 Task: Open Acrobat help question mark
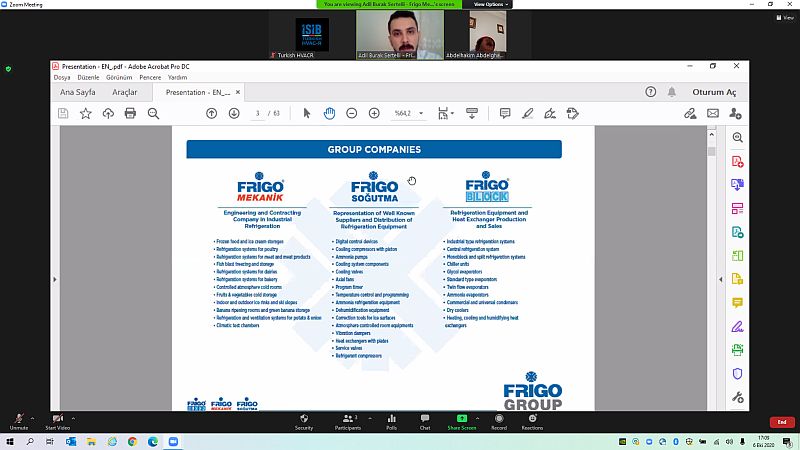pos(651,92)
